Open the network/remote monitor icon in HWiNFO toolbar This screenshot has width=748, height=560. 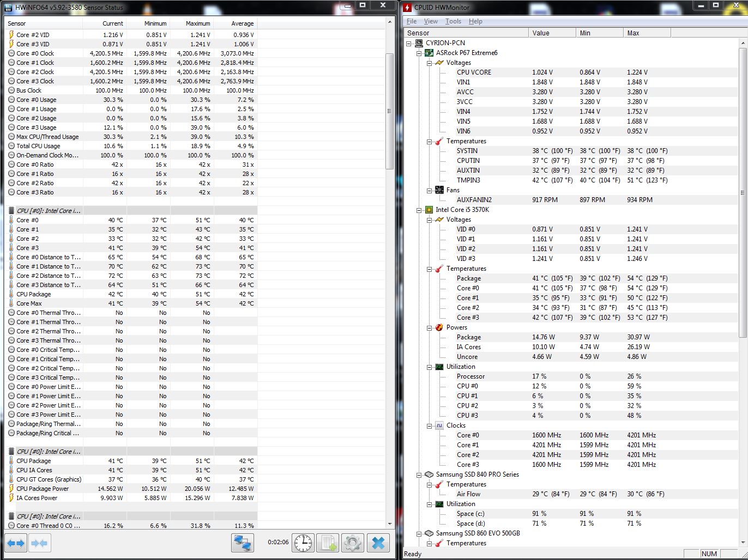click(x=242, y=543)
